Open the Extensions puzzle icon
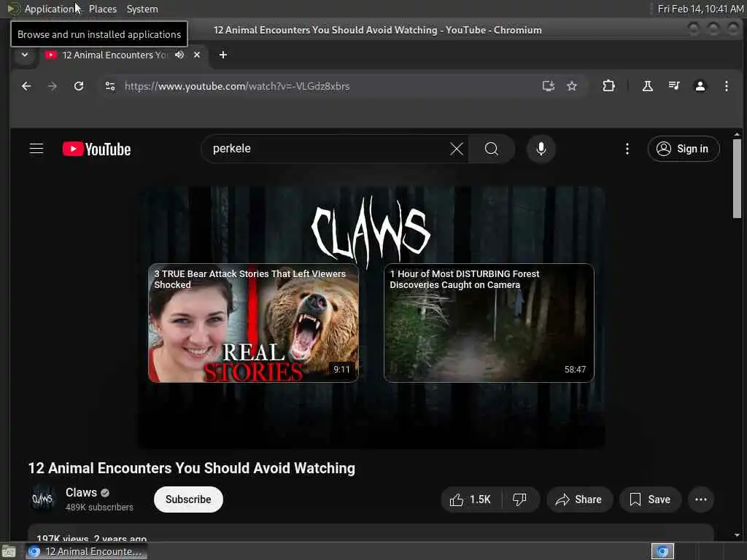 pyautogui.click(x=608, y=86)
